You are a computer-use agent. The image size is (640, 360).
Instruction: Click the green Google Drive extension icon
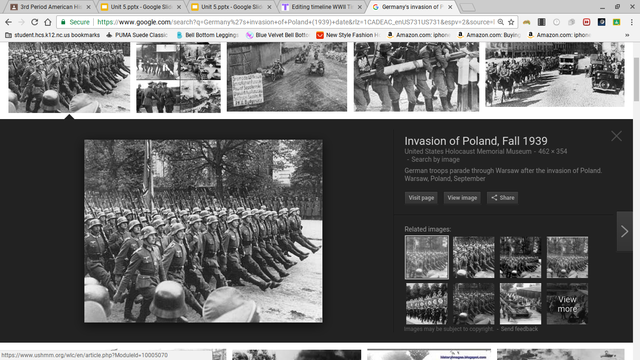tap(616, 22)
